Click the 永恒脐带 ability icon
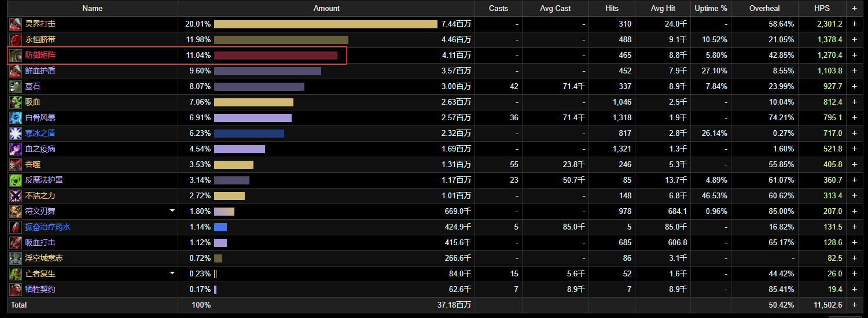 (16, 40)
